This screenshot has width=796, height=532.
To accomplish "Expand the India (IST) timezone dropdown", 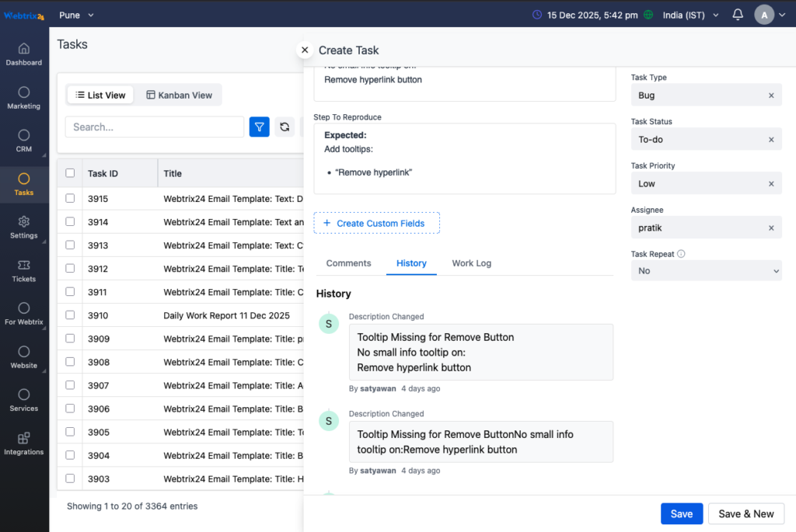I will 690,15.
